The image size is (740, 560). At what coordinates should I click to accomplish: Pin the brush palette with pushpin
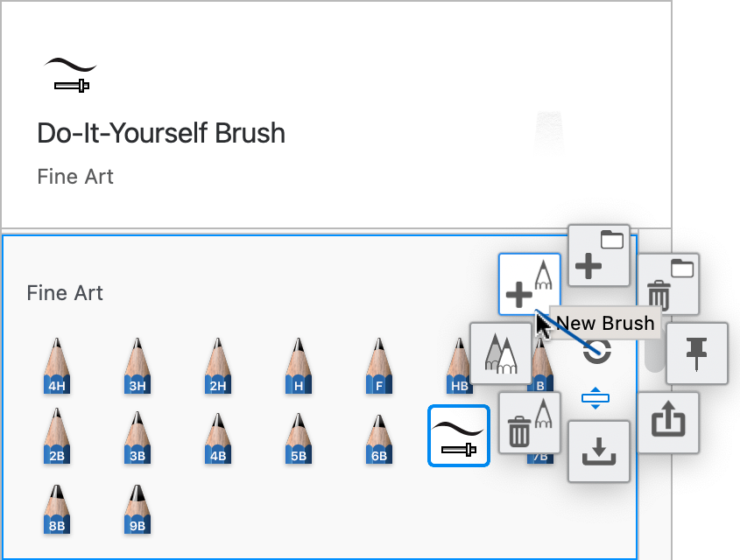696,353
